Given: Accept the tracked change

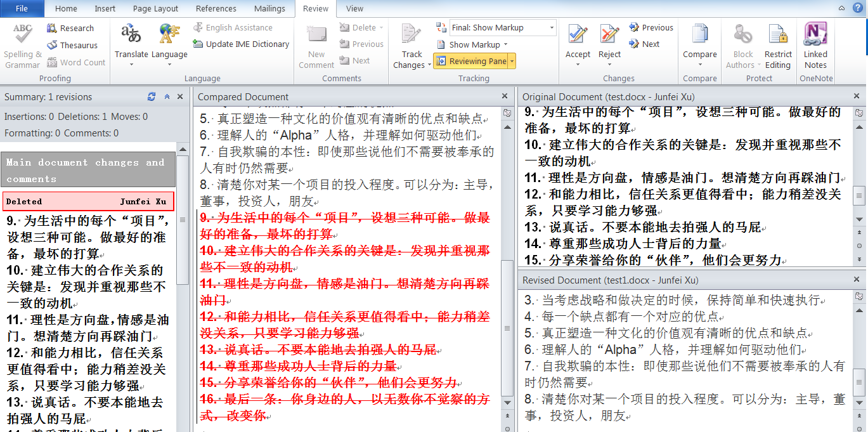Looking at the screenshot, I should pos(578,38).
